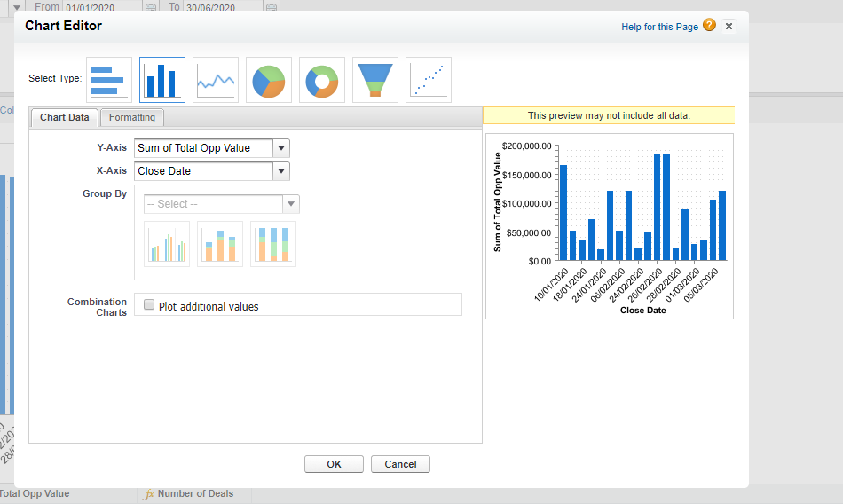Click the OK button
The image size is (843, 504).
pos(334,464)
